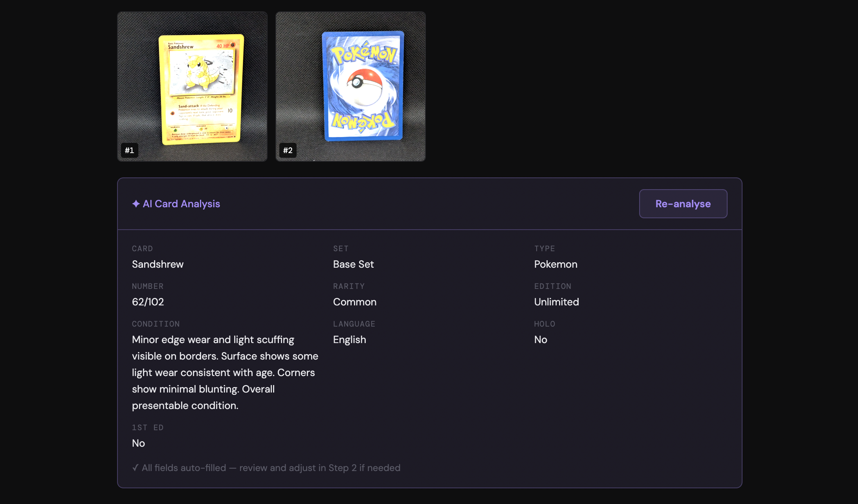This screenshot has width=858, height=504.
Task: Click the sparkle icon beside AI Card Analysis
Action: click(136, 204)
